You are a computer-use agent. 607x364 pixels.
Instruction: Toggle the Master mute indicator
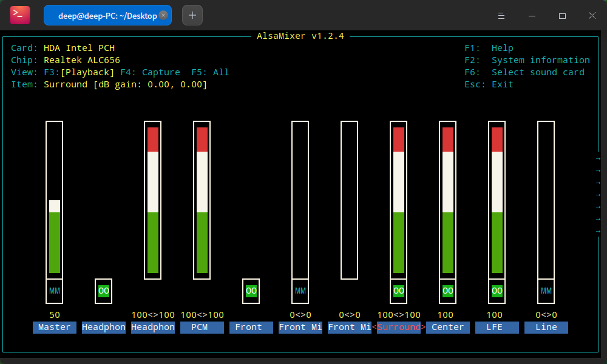(55, 291)
